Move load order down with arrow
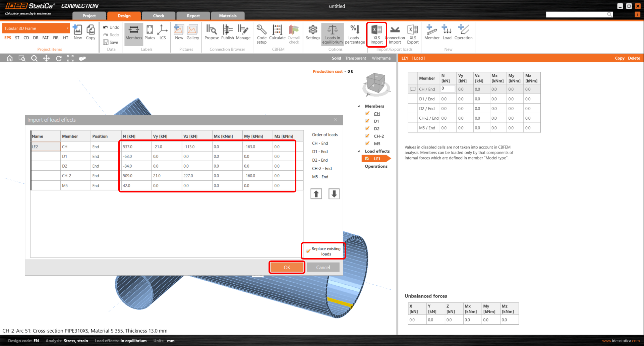 point(334,194)
